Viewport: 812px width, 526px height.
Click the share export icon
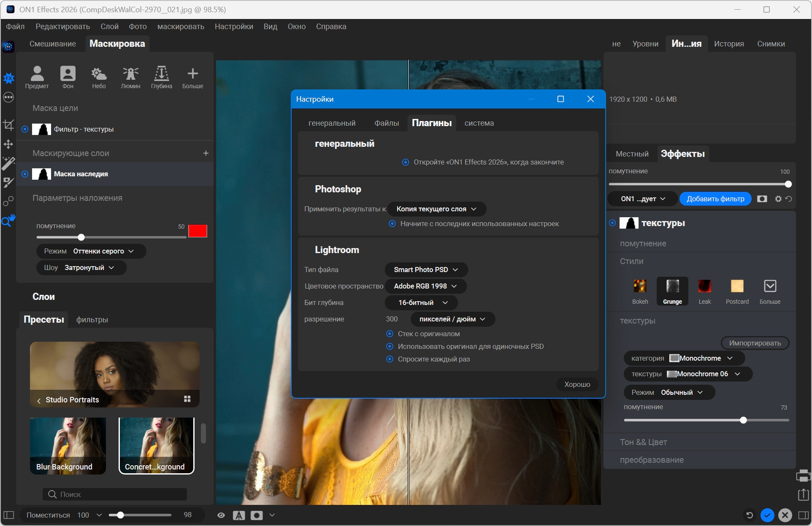(803, 494)
